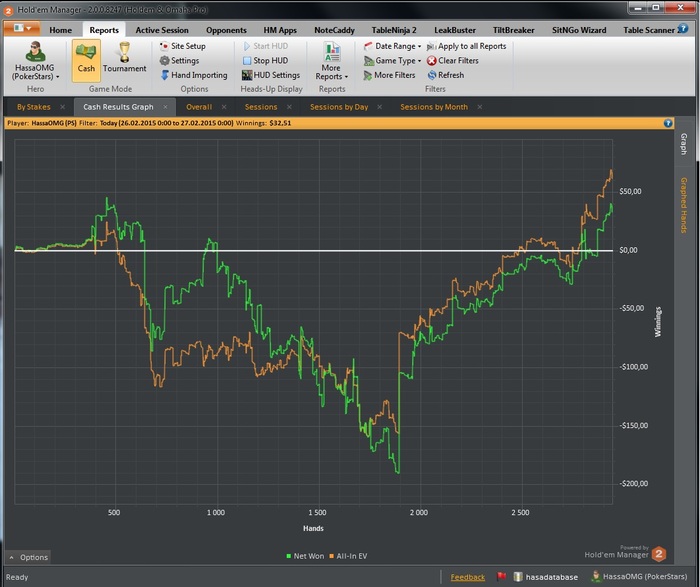The width and height of the screenshot is (700, 587).
Task: Open HUD Settings
Action: (271, 75)
